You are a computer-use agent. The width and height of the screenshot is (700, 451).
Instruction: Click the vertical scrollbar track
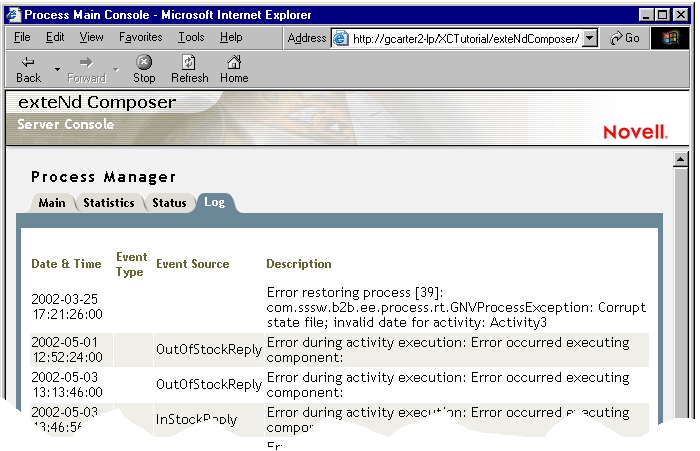pyautogui.click(x=680, y=292)
